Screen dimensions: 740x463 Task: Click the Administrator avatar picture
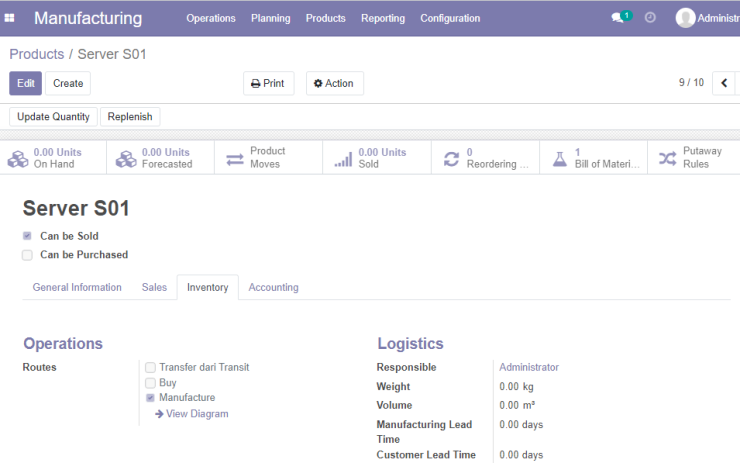point(685,18)
